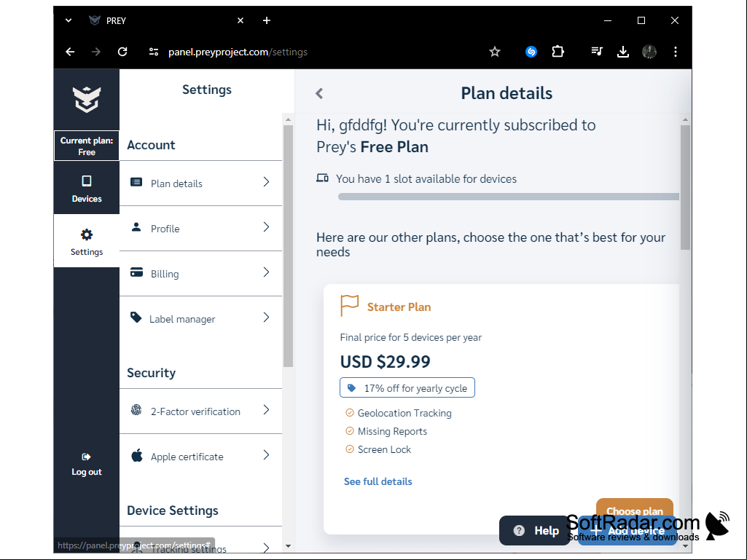Viewport: 747px width, 560px height.
Task: Open the Label manager menu item
Action: click(x=200, y=318)
